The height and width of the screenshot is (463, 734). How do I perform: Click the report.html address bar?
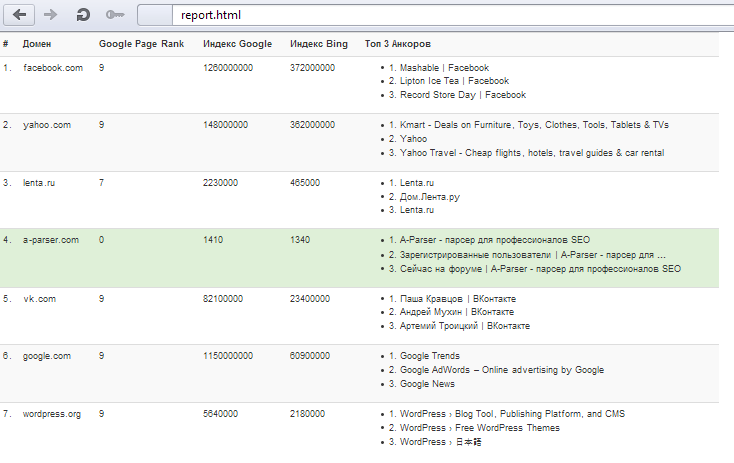coord(453,15)
